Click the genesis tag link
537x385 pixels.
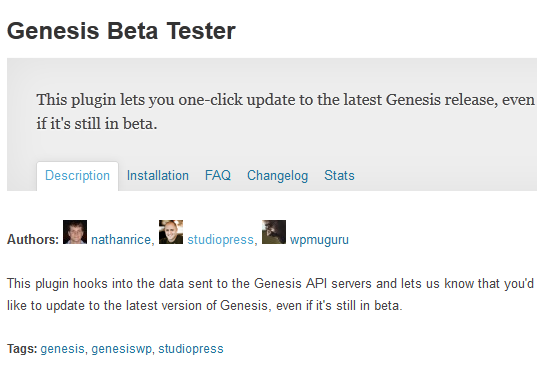pos(62,349)
